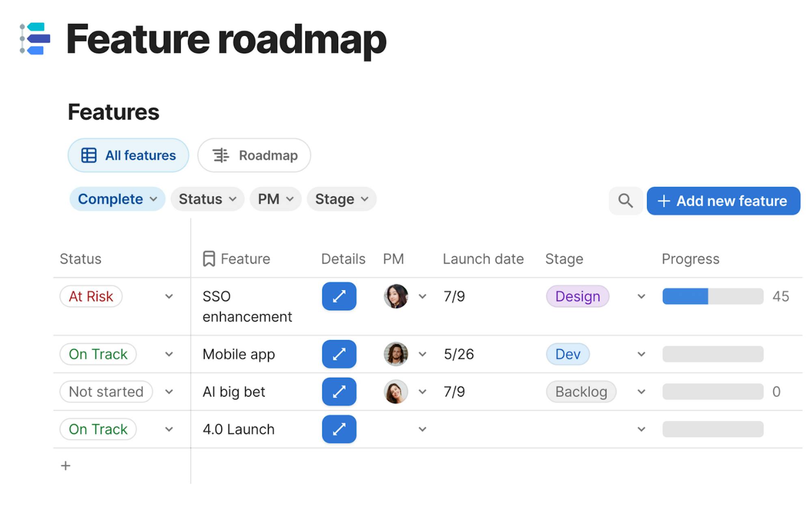Viewport: 812px width, 508px height.
Task: Expand the Status filter dropdown
Action: tap(207, 199)
